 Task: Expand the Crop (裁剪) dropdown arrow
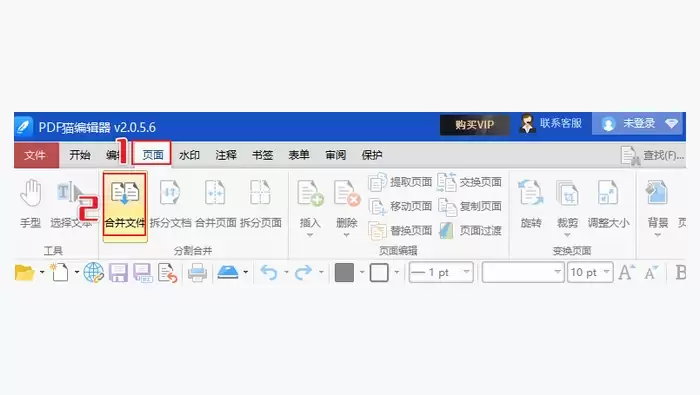pos(567,235)
